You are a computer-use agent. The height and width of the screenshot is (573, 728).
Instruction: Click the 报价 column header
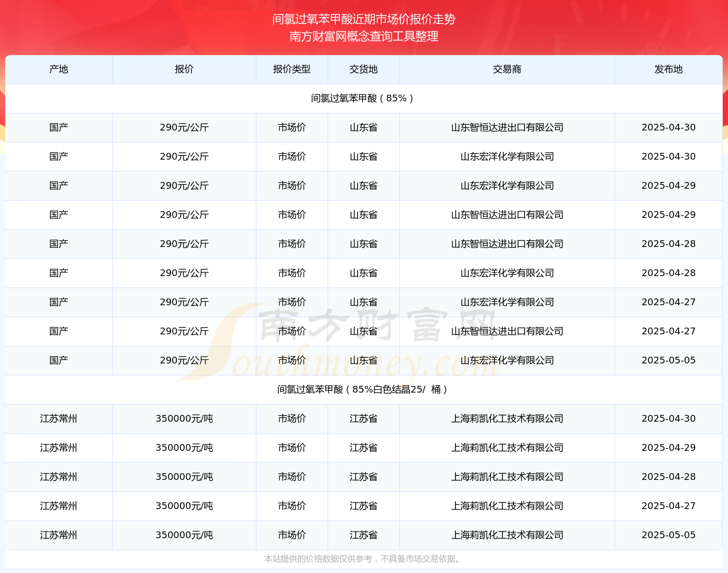coord(184,69)
